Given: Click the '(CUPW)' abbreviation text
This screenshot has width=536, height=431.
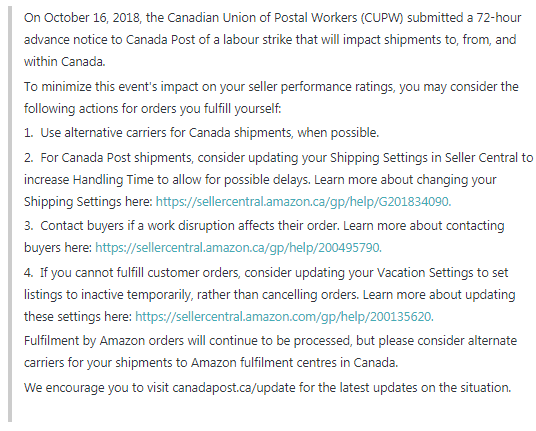Looking at the screenshot, I should point(382,18).
